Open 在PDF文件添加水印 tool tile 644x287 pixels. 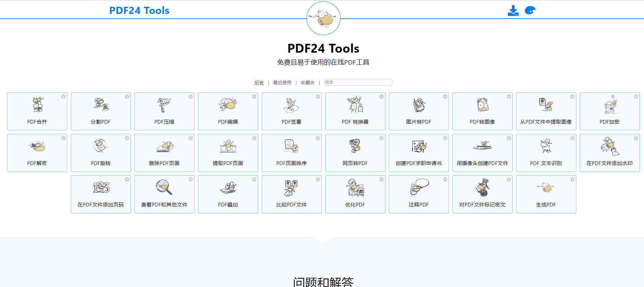(x=610, y=153)
